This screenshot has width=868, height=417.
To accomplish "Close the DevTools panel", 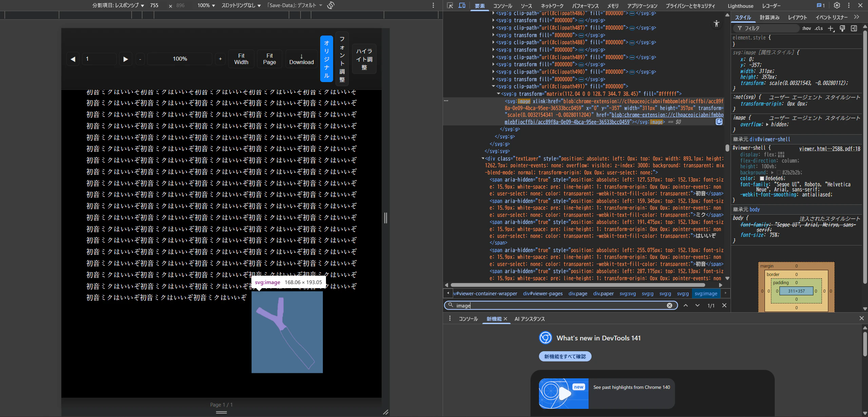I will click(860, 5).
